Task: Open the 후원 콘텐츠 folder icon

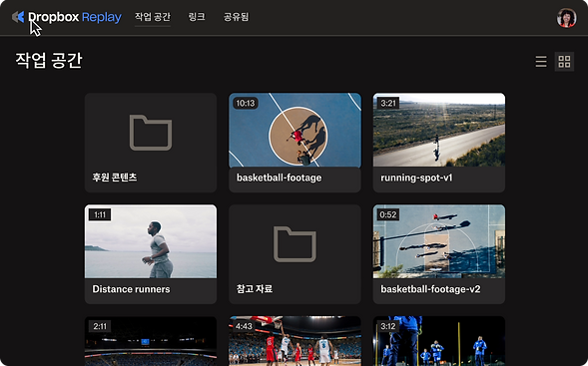Action: [x=151, y=133]
